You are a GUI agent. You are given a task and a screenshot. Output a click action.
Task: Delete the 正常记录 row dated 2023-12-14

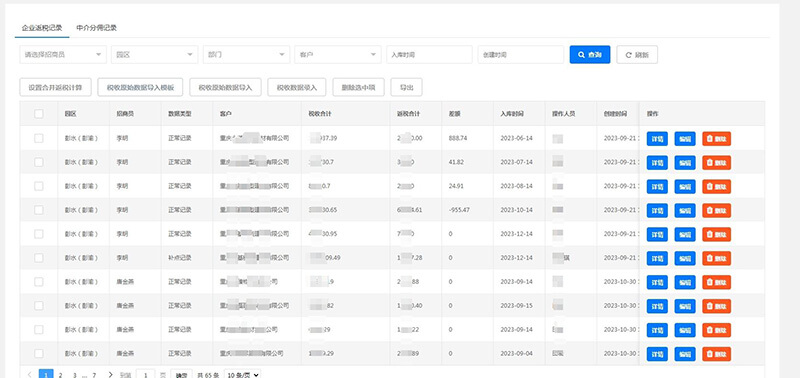point(716,235)
